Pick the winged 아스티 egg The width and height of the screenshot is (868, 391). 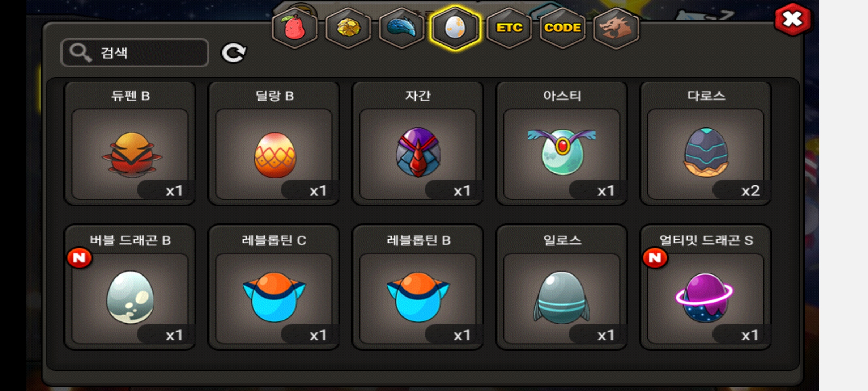coord(562,143)
